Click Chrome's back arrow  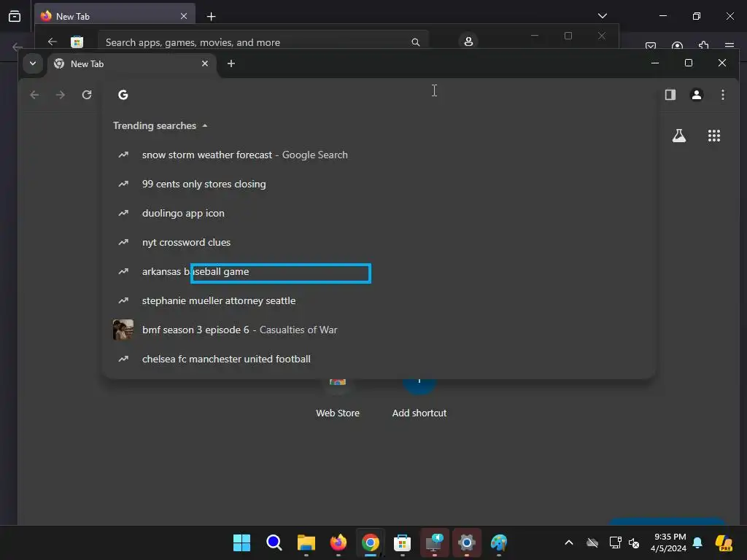pos(34,95)
